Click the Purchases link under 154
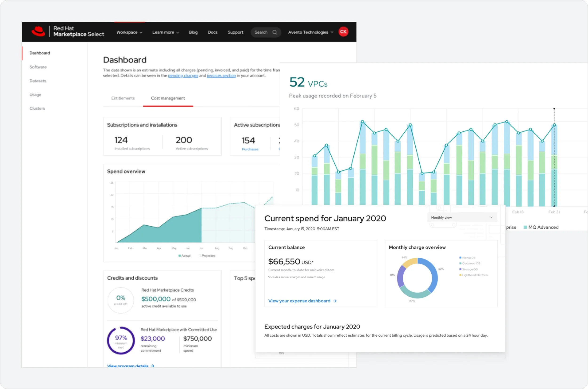 point(250,149)
